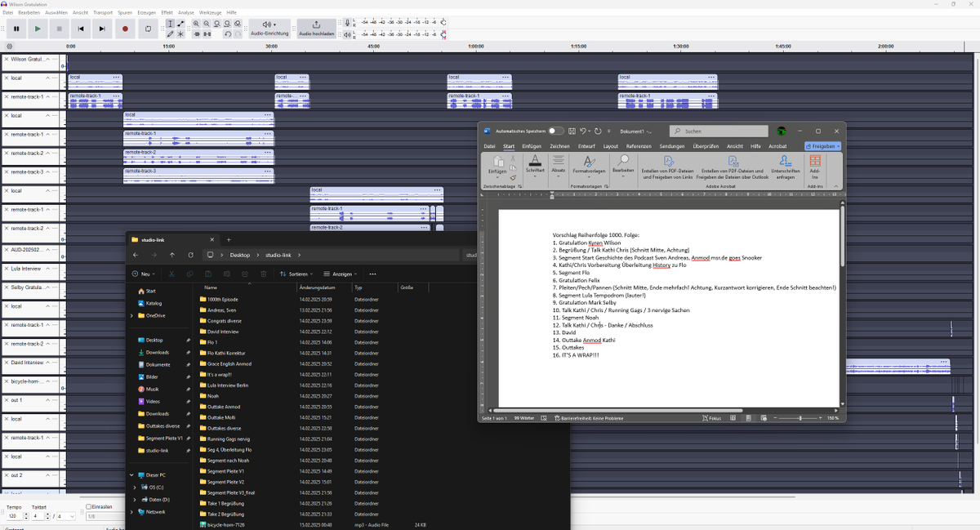Pause playback in Audacity
The height and width of the screenshot is (530, 980).
click(x=16, y=29)
